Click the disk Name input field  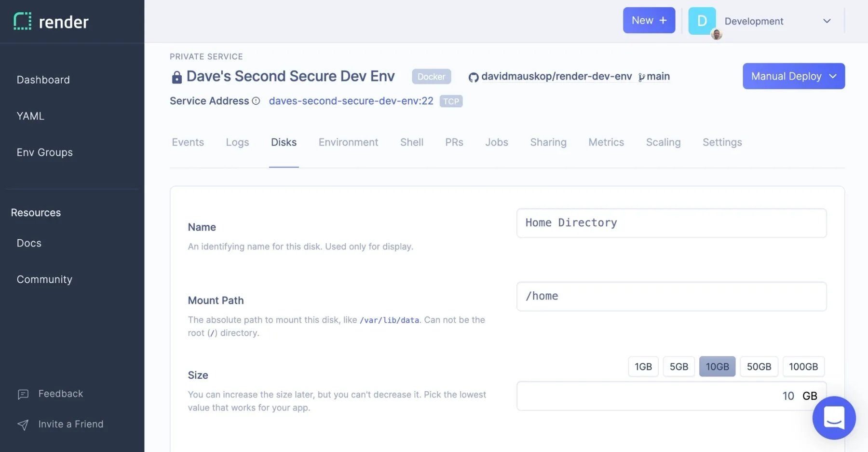671,223
